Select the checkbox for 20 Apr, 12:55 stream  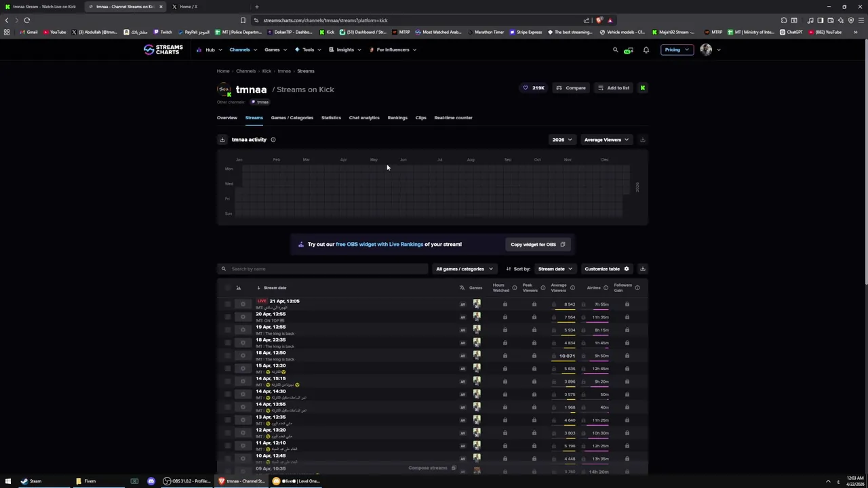click(x=227, y=317)
